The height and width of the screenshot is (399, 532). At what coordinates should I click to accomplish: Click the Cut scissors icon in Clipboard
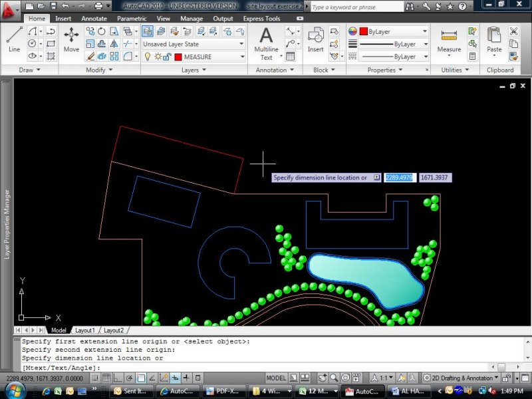tap(513, 31)
